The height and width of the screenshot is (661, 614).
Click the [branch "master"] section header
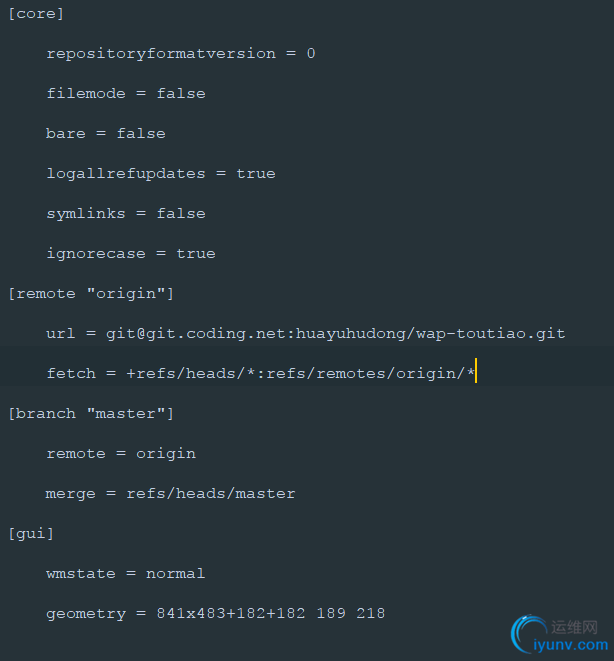click(91, 414)
